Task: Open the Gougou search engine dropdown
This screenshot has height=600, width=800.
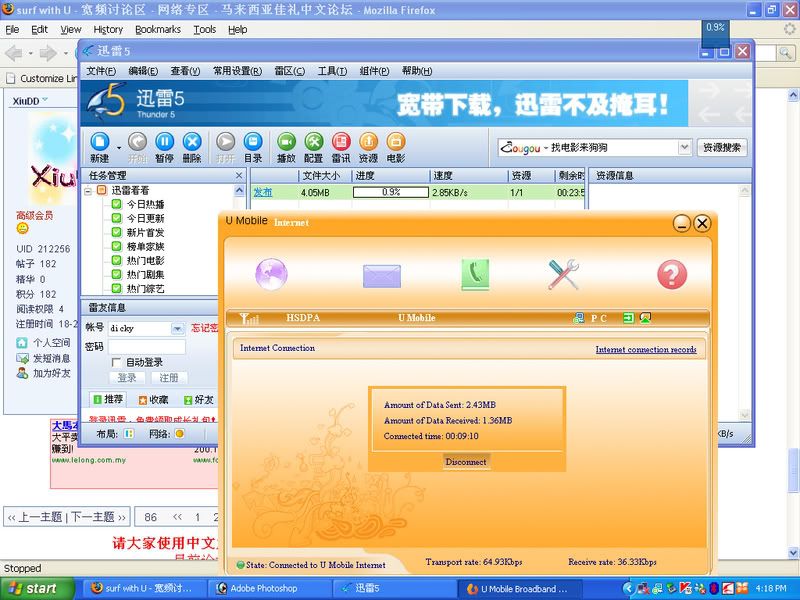Action: point(684,147)
